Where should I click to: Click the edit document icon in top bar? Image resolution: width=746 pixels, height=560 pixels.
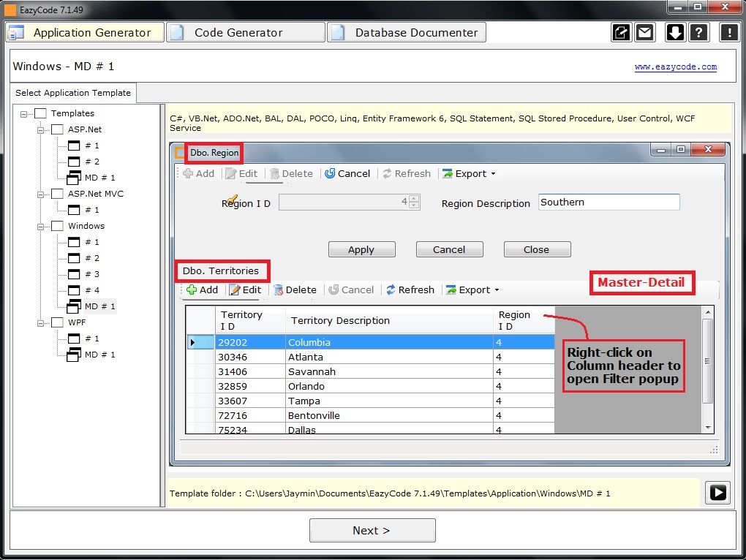(621, 32)
